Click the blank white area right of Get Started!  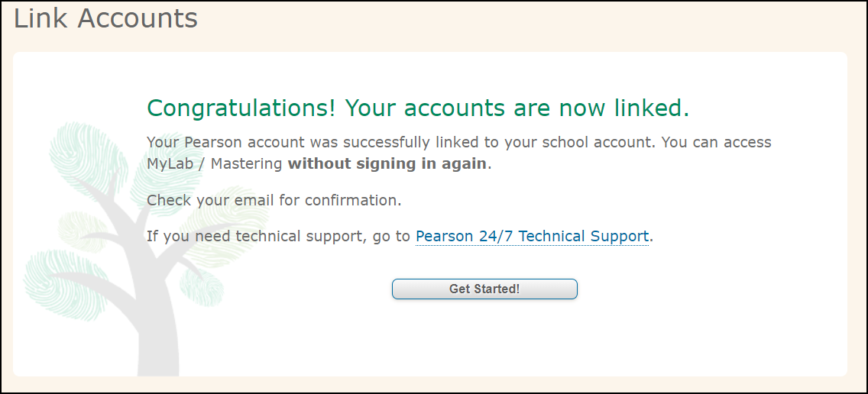[708, 289]
